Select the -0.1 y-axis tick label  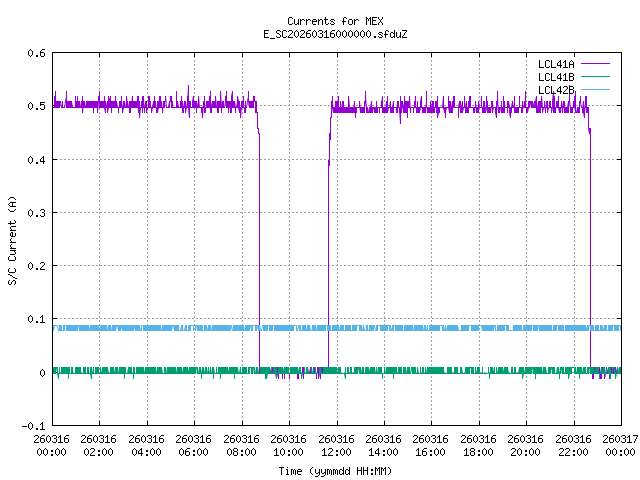point(32,426)
